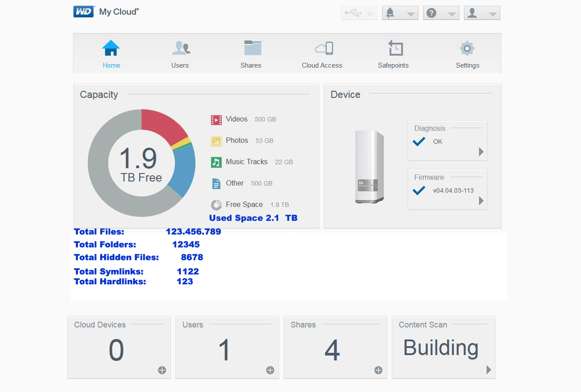This screenshot has width=581, height=392.
Task: Click the Cloud Devices count 0
Action: point(116,350)
